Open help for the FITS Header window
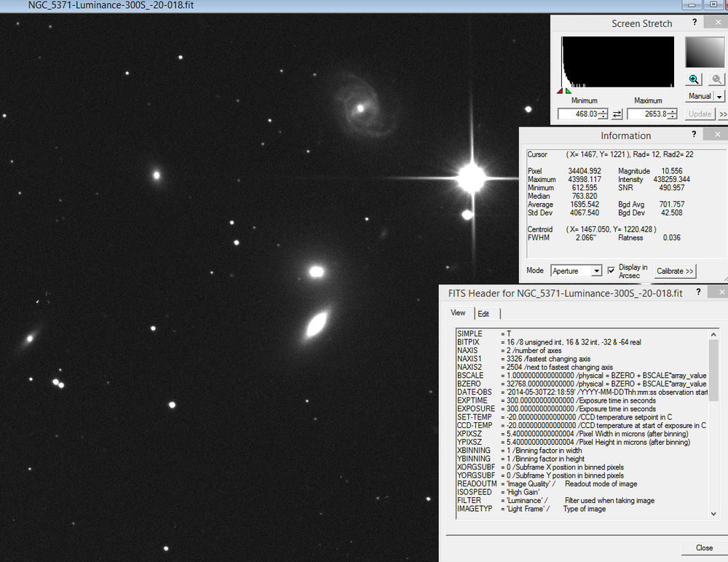This screenshot has width=728, height=562. [x=697, y=292]
